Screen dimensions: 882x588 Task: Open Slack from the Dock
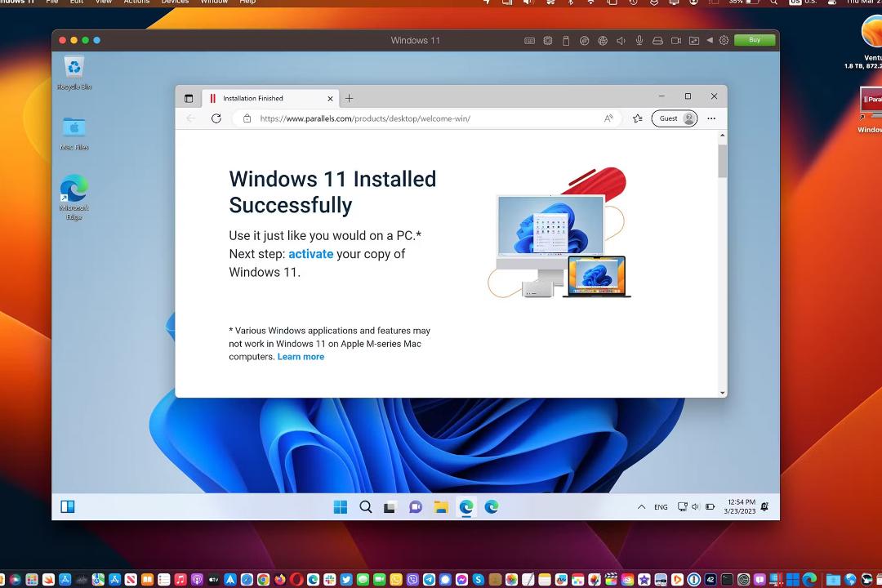pos(330,580)
